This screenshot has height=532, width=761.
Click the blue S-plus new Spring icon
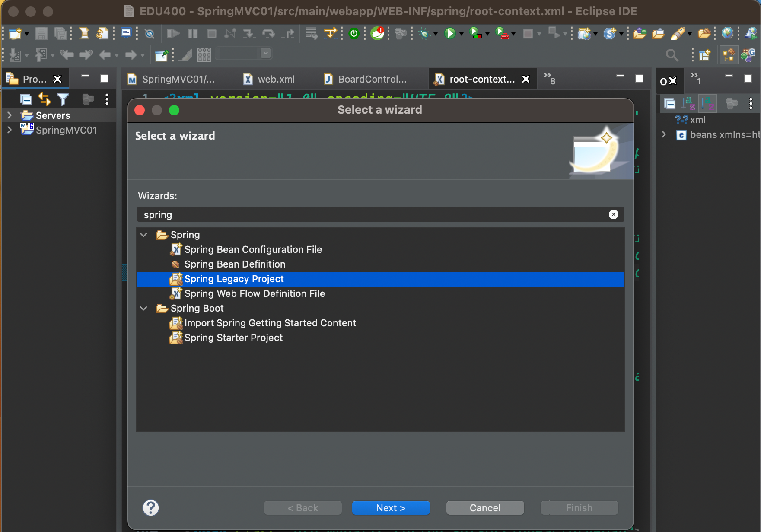click(x=610, y=33)
